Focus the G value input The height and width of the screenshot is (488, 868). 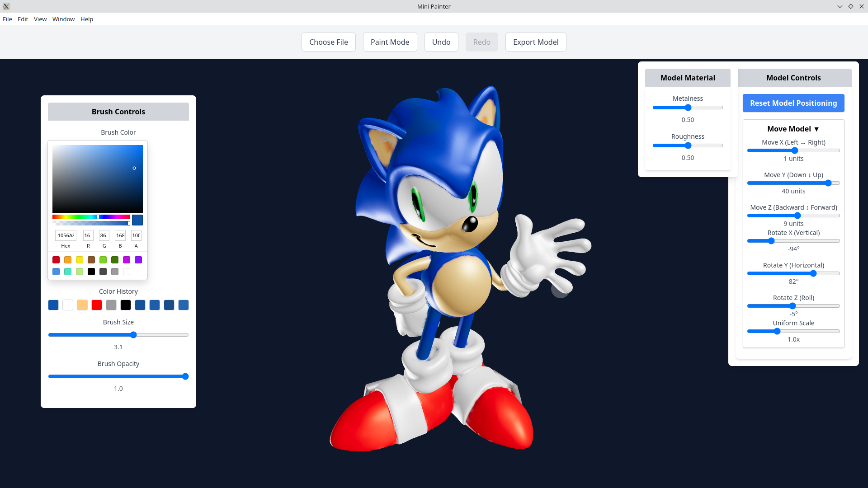(104, 235)
